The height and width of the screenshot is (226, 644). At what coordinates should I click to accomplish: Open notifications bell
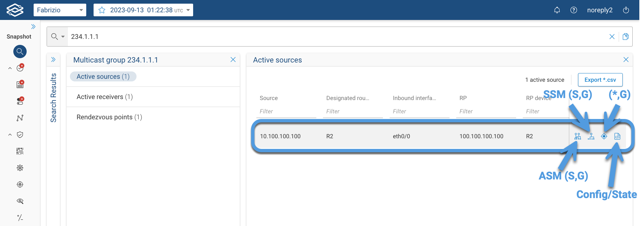pos(557,10)
